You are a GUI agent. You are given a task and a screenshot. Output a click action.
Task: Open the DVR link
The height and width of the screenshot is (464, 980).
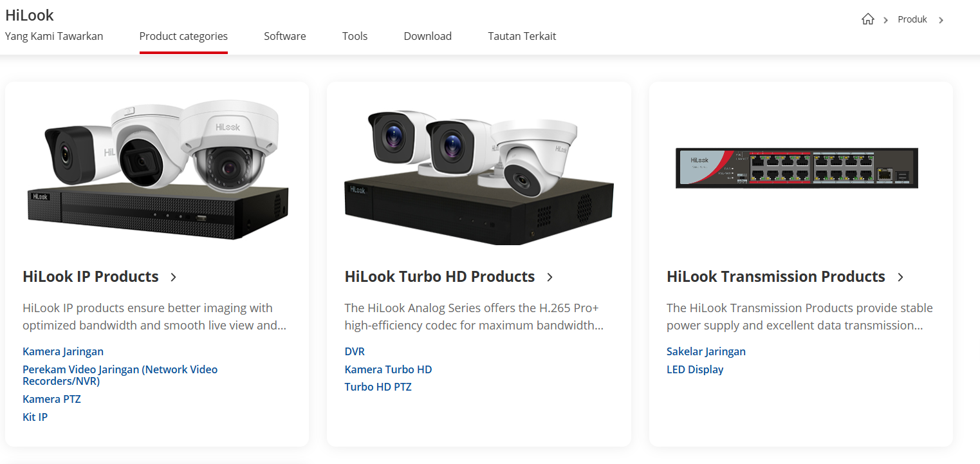[355, 351]
